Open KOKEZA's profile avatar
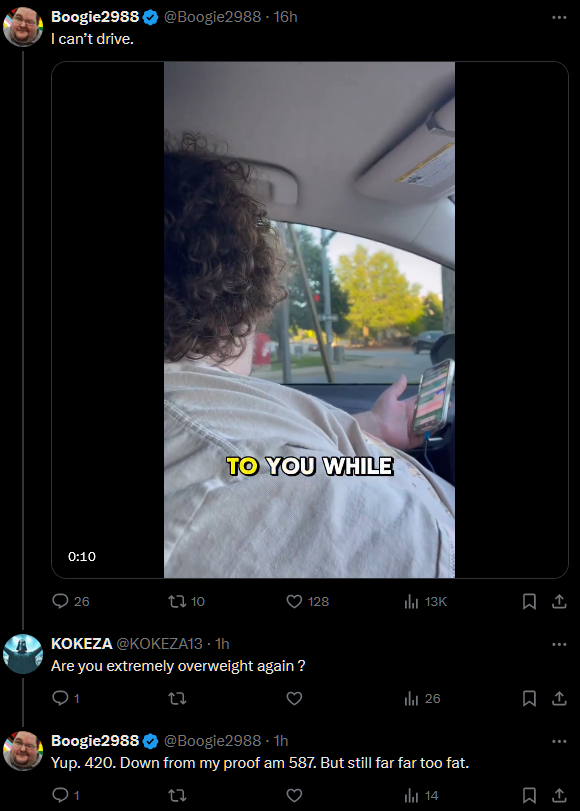 (23, 654)
